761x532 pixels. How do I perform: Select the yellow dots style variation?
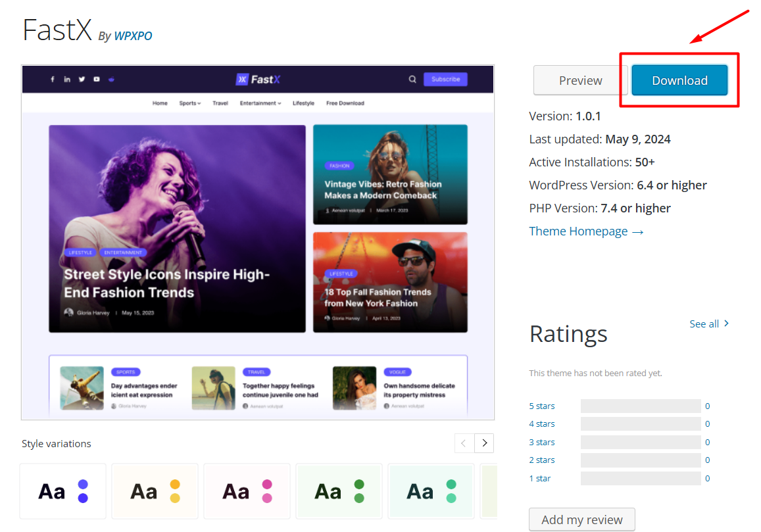tap(155, 491)
